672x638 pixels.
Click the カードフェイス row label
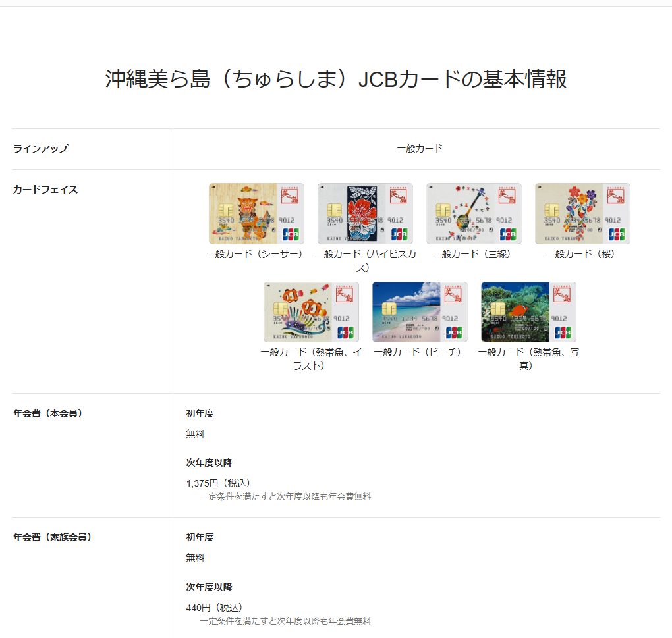(45, 190)
